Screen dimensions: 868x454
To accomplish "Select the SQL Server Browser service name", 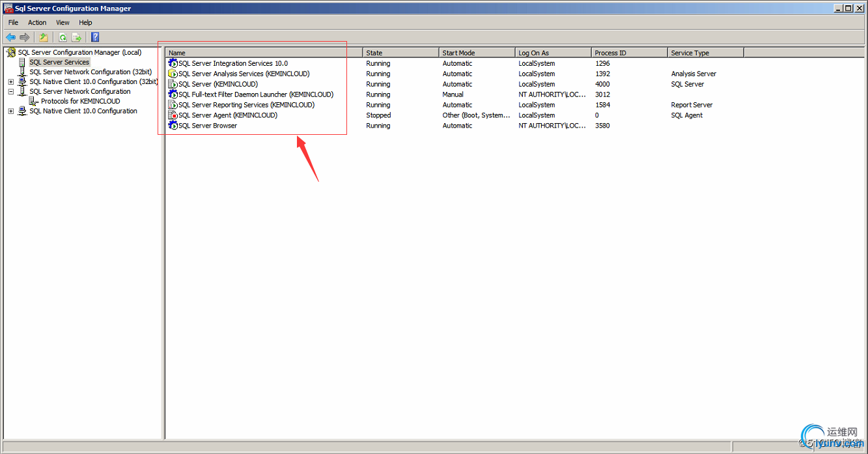I will [x=208, y=126].
